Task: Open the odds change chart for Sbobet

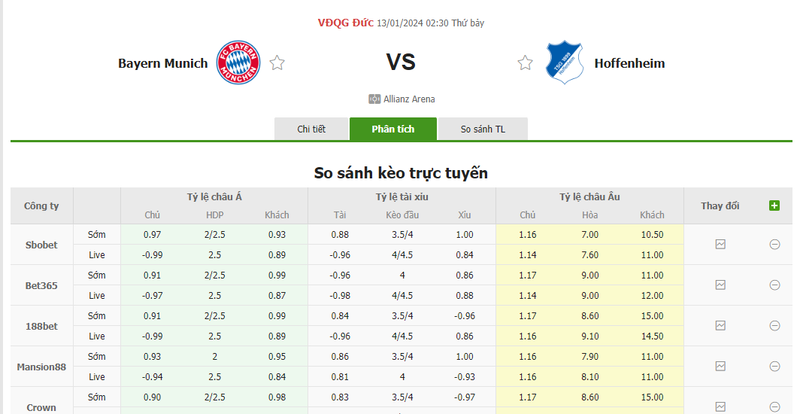Action: point(720,244)
